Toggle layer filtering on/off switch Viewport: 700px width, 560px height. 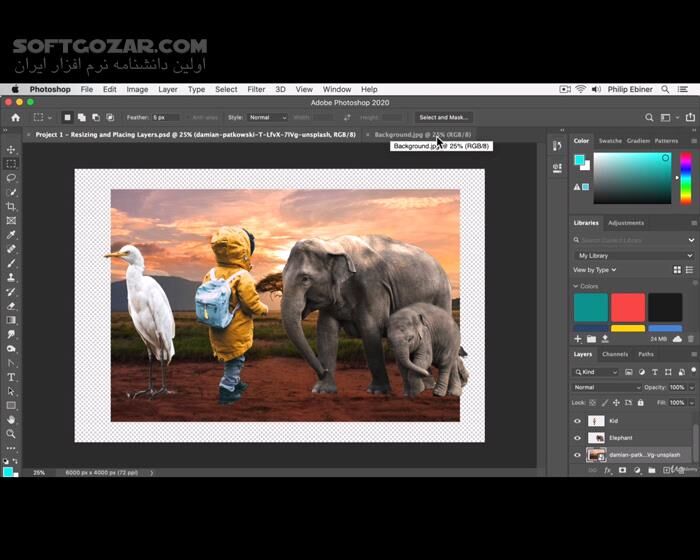click(x=693, y=371)
